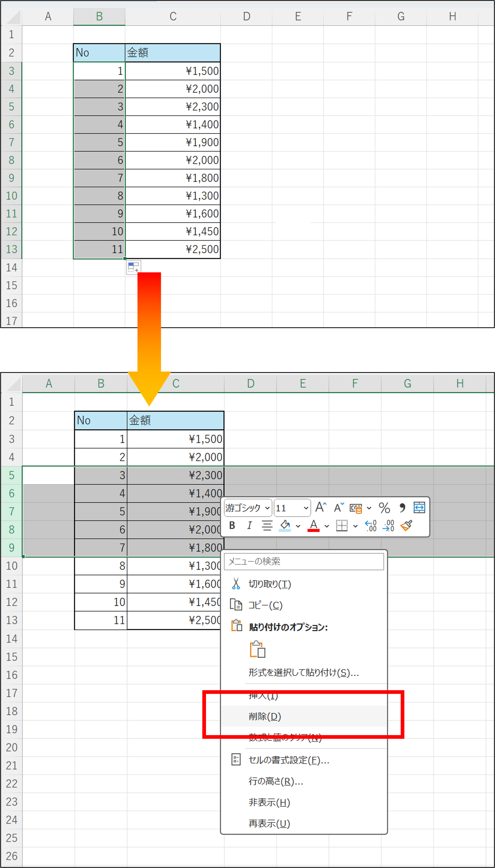495x868 pixels.
Task: Click the Increase Decimal icon
Action: [370, 526]
